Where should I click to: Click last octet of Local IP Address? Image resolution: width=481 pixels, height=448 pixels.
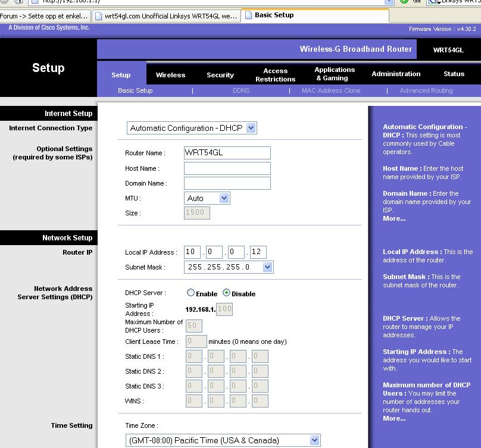[x=258, y=252]
